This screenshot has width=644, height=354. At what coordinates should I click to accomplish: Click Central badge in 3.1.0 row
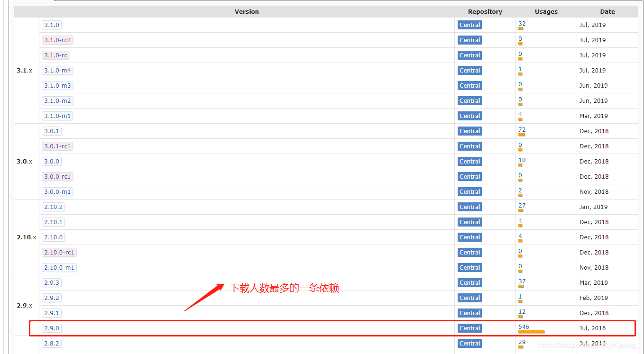tap(469, 25)
